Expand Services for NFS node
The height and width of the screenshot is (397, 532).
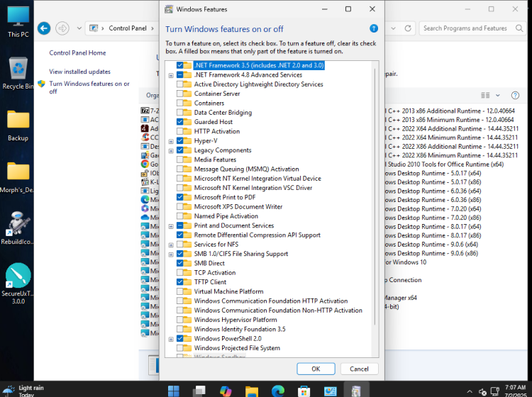pos(171,245)
